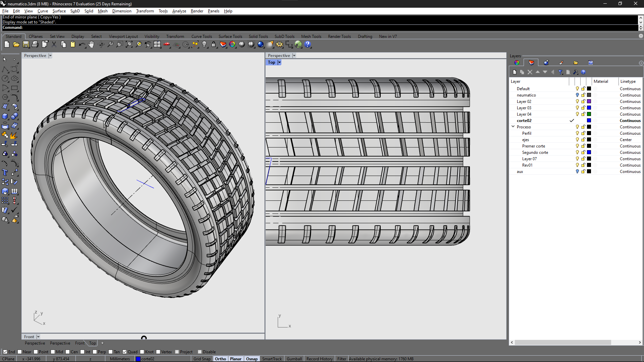Toggle the Gumball status bar button
The image size is (644, 362).
pyautogui.click(x=294, y=359)
